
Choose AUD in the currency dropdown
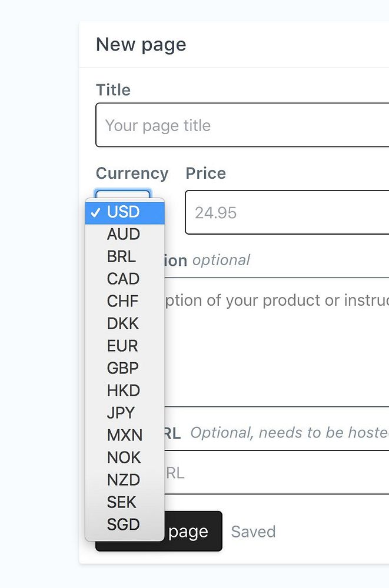pyautogui.click(x=124, y=234)
